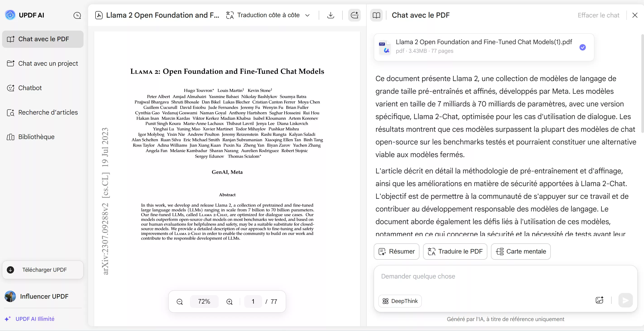Send the message with the paper plane icon
The image size is (644, 331).
click(625, 300)
